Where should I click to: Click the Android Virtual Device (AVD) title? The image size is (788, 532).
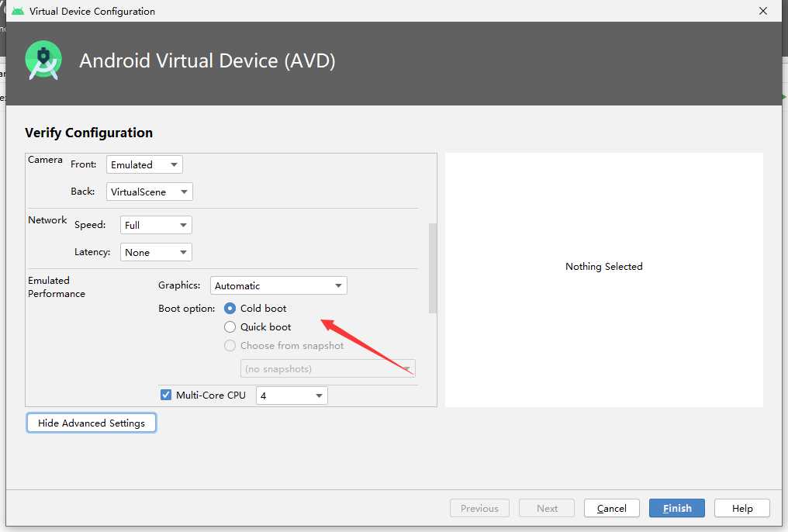pyautogui.click(x=207, y=60)
